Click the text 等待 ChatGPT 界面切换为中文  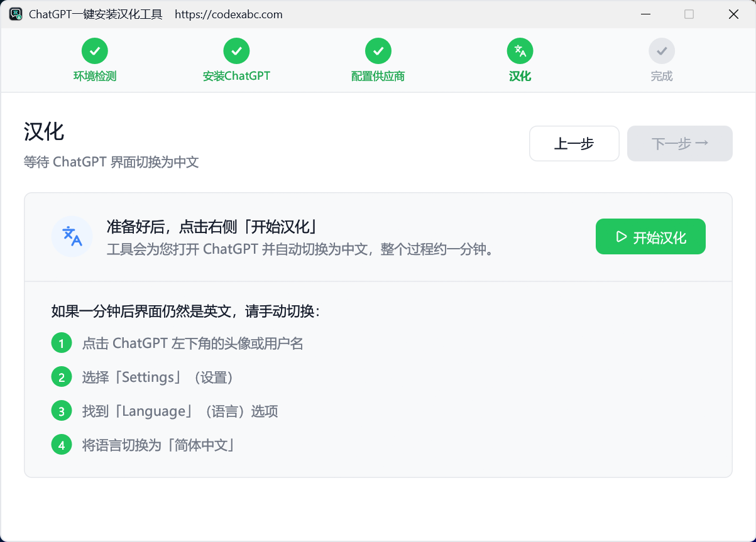(111, 162)
